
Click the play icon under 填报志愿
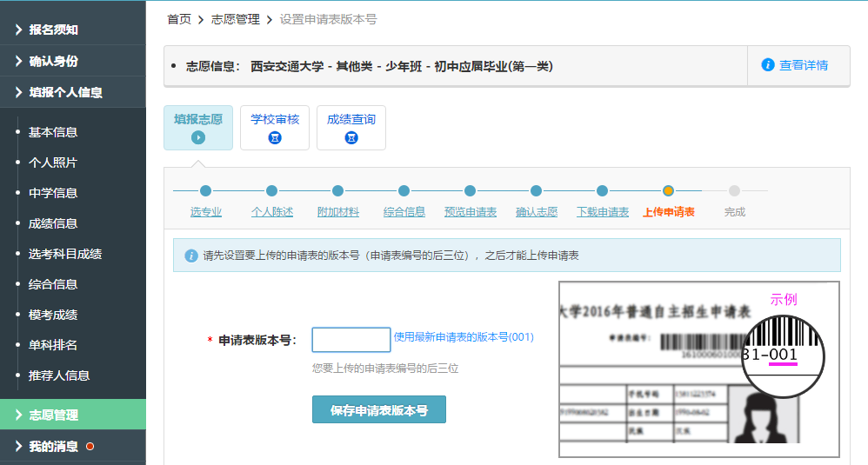(x=198, y=137)
